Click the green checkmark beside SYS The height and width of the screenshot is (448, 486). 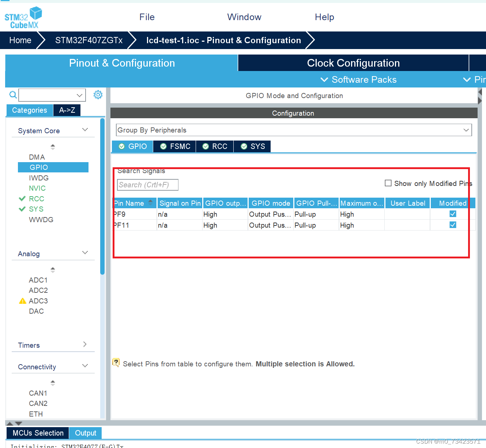pyautogui.click(x=22, y=209)
